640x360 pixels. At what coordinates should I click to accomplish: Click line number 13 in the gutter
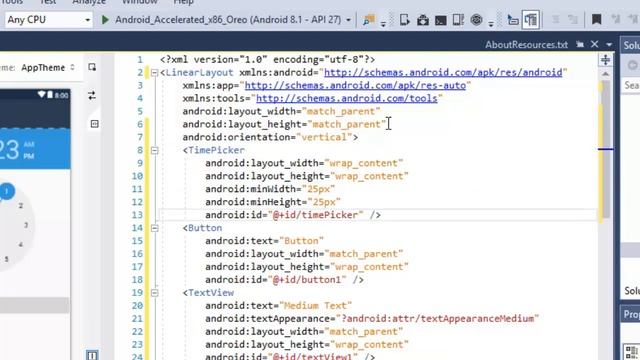[x=137, y=215]
